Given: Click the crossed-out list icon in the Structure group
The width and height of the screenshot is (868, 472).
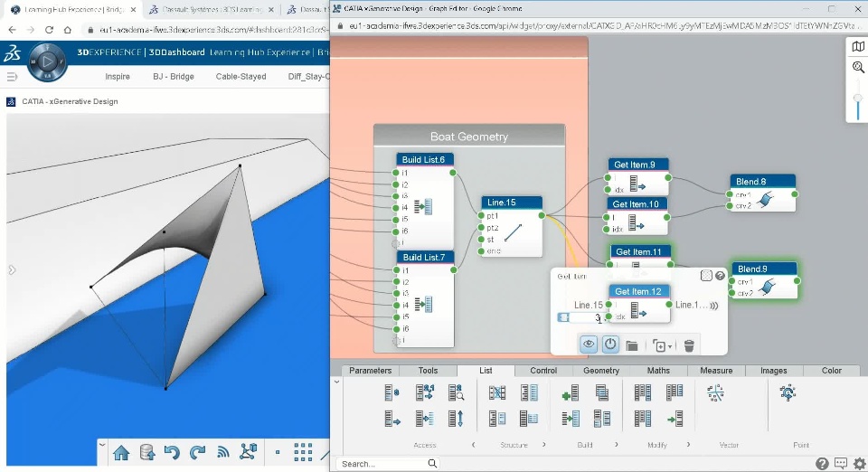Looking at the screenshot, I should point(497,392).
